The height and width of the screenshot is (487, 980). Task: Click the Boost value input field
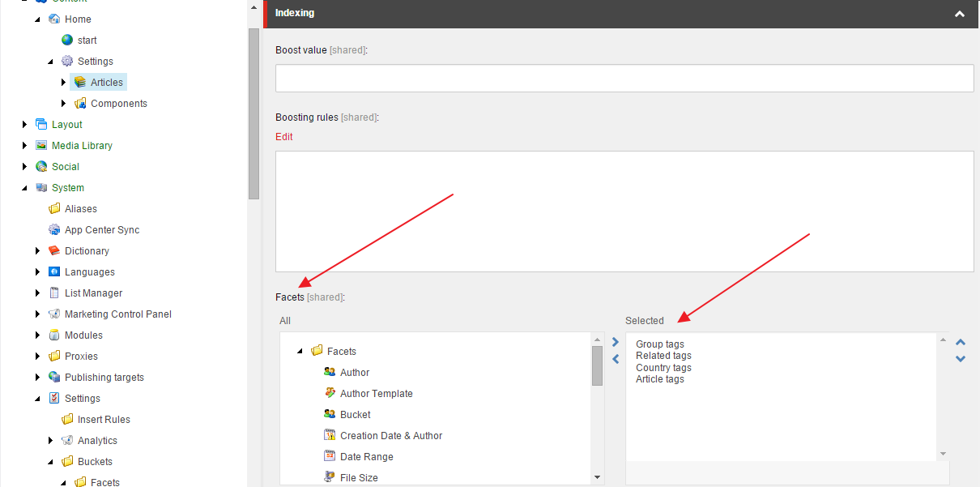pos(624,79)
